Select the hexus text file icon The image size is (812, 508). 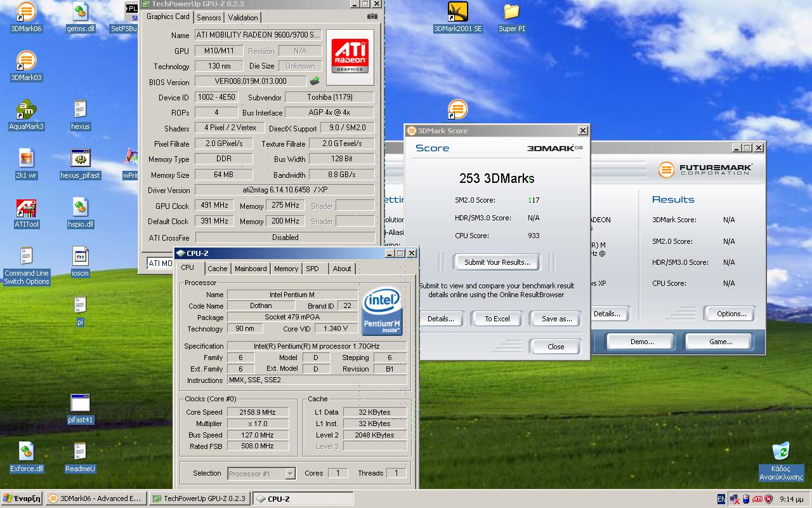[x=80, y=115]
